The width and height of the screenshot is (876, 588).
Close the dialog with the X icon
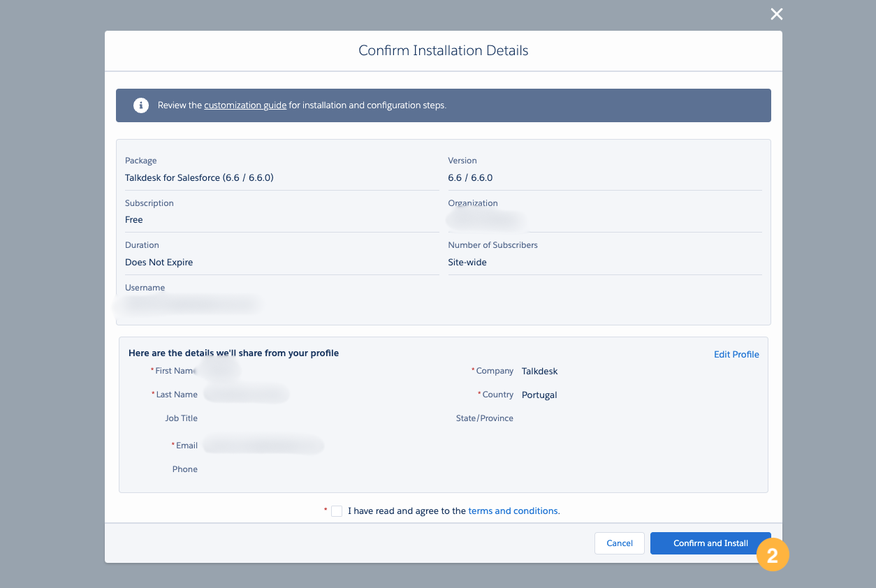pos(776,14)
